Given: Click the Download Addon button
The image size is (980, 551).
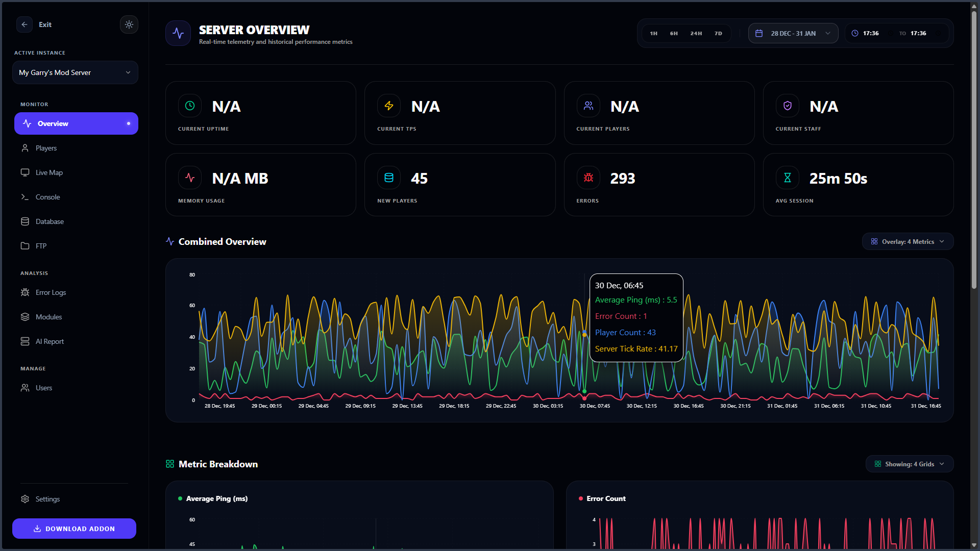Looking at the screenshot, I should tap(74, 529).
